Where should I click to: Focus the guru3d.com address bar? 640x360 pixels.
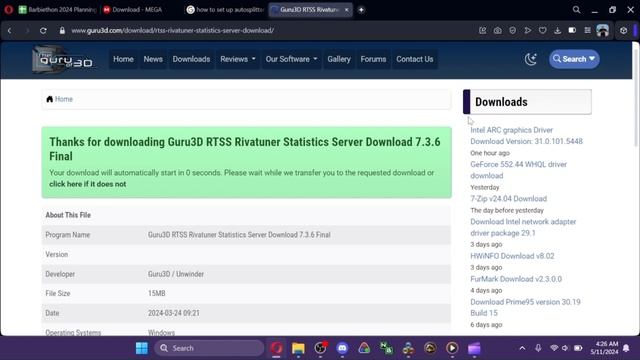(x=172, y=31)
